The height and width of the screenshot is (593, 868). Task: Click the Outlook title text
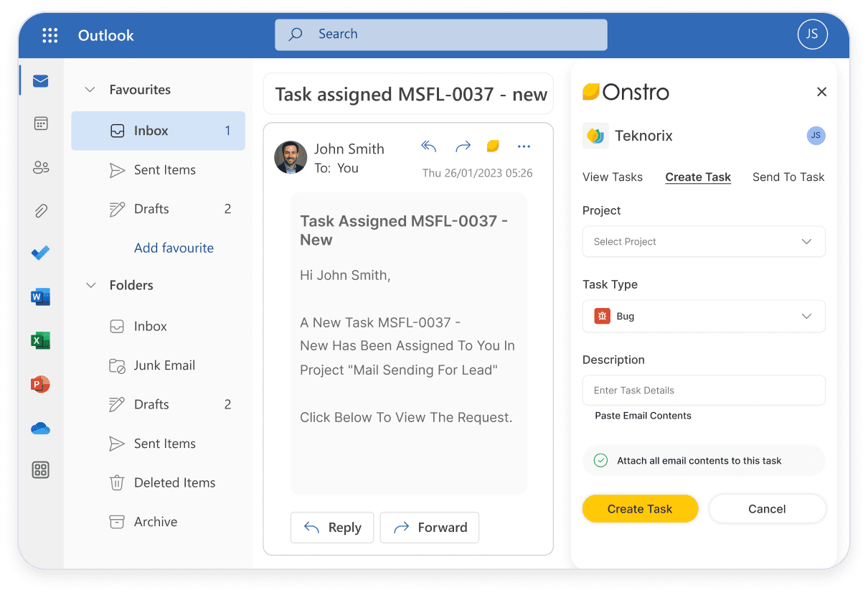point(105,35)
